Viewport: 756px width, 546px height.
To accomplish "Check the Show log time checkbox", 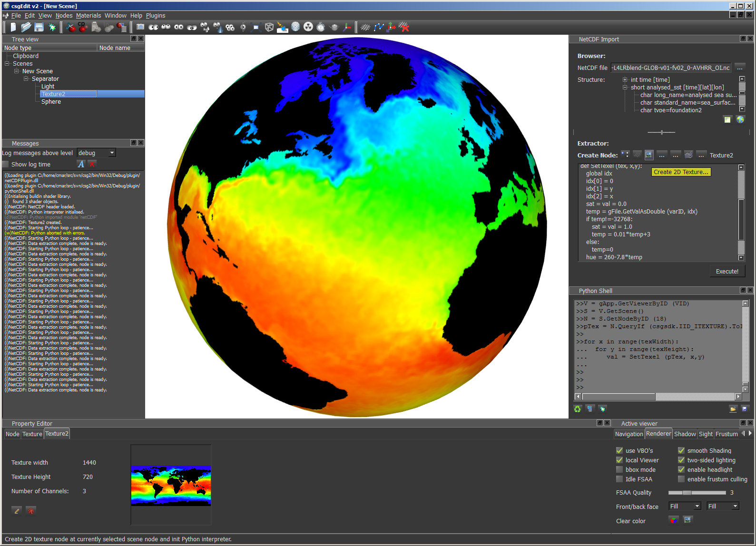I will (6, 164).
